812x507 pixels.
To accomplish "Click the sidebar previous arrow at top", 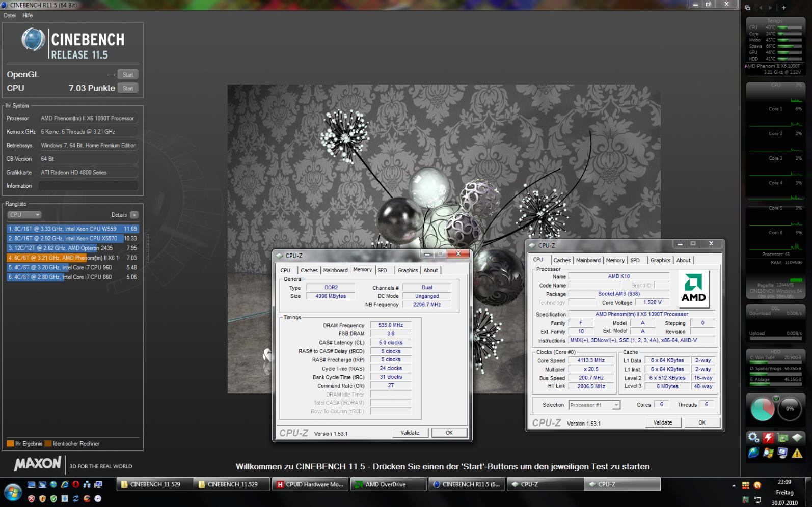I will click(x=761, y=8).
